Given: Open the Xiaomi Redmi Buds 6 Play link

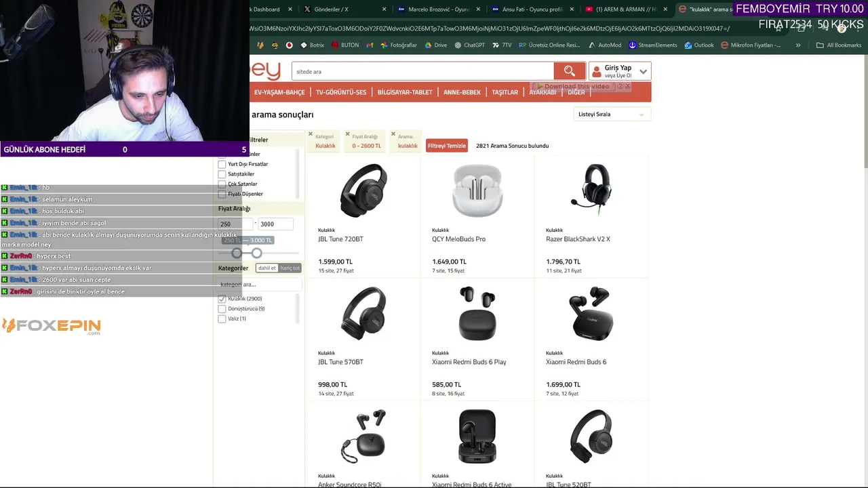Looking at the screenshot, I should [x=469, y=362].
